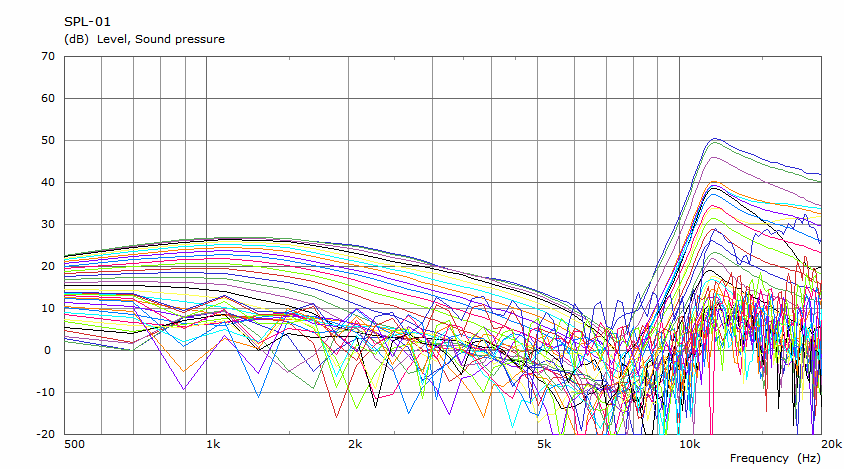This screenshot has height=469, width=844.
Task: Click the 50 value on the dB axis
Action: coord(48,140)
